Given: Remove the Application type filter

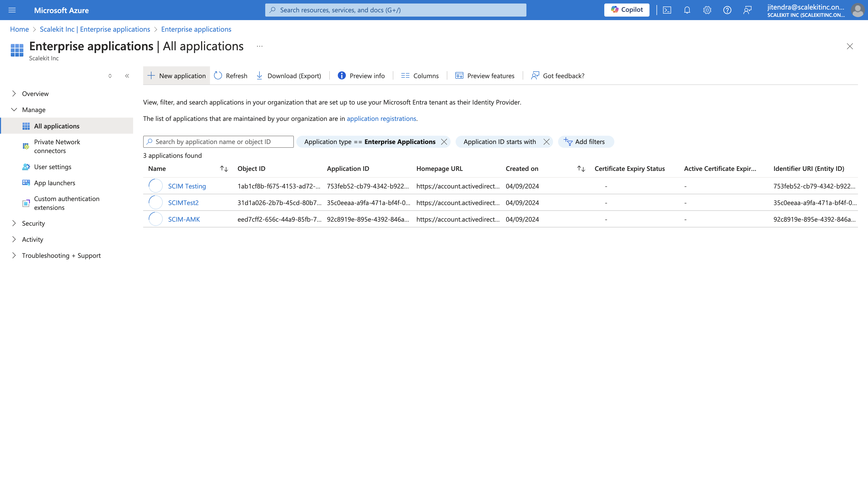Looking at the screenshot, I should [x=444, y=141].
